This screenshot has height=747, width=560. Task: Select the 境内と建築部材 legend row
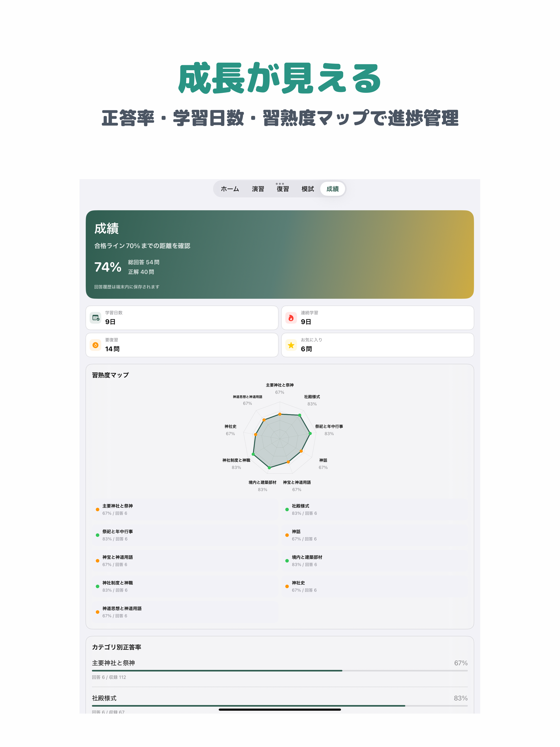(x=375, y=561)
